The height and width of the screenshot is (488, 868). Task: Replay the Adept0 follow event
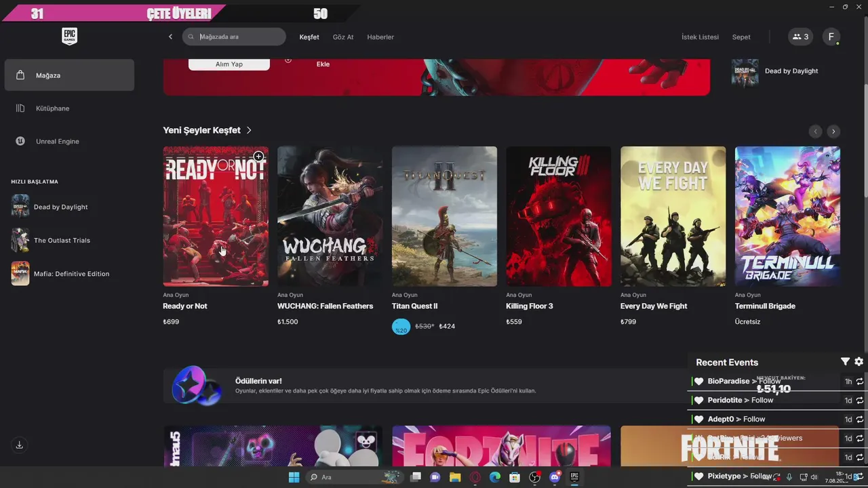[860, 420]
